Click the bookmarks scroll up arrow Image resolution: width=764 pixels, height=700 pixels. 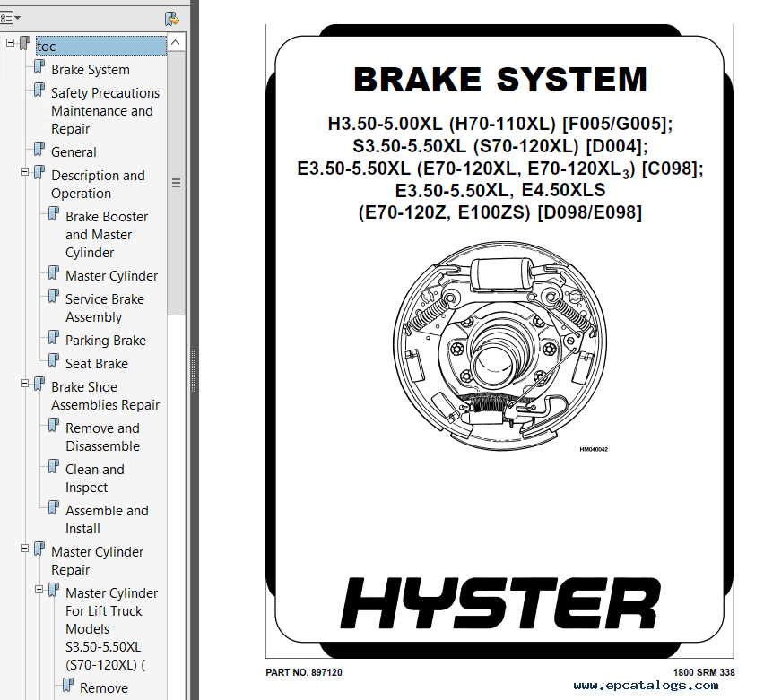click(176, 42)
